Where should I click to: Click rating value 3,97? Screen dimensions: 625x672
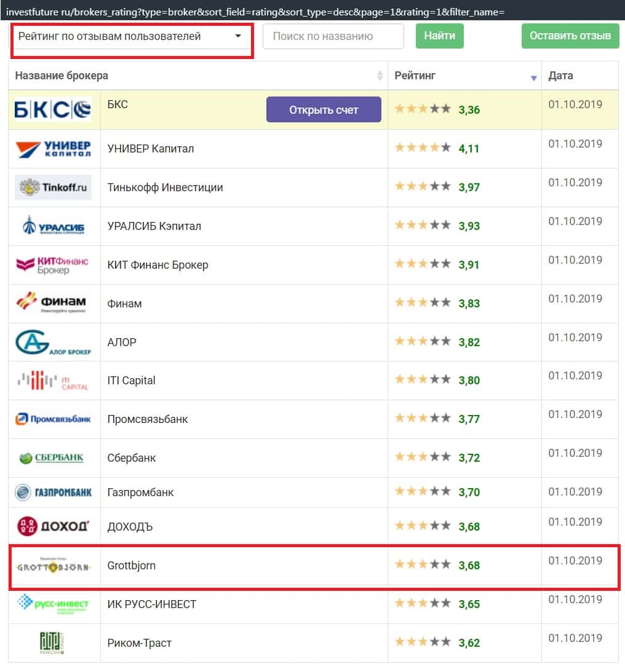tap(469, 188)
